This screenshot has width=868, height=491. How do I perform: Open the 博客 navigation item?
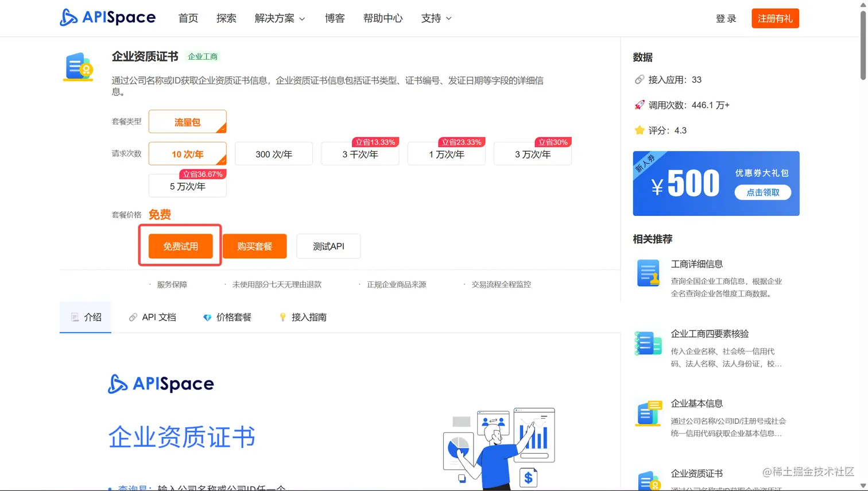335,18
